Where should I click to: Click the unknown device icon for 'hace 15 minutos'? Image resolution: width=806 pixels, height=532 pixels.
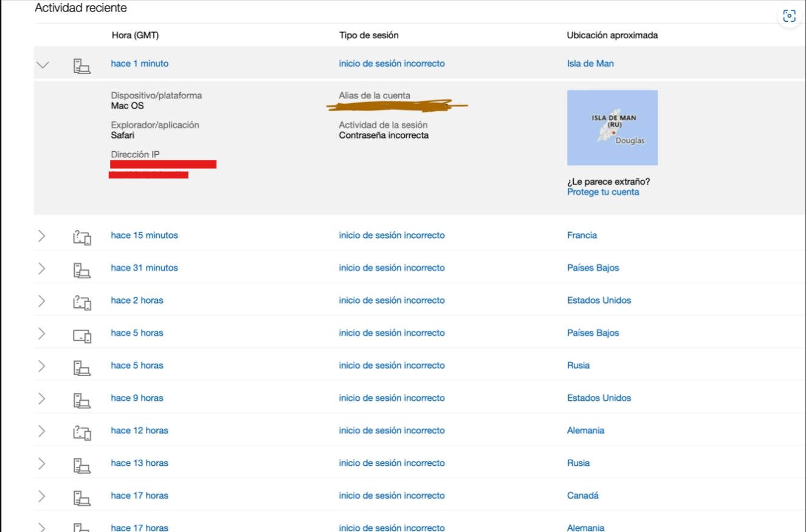(82, 237)
